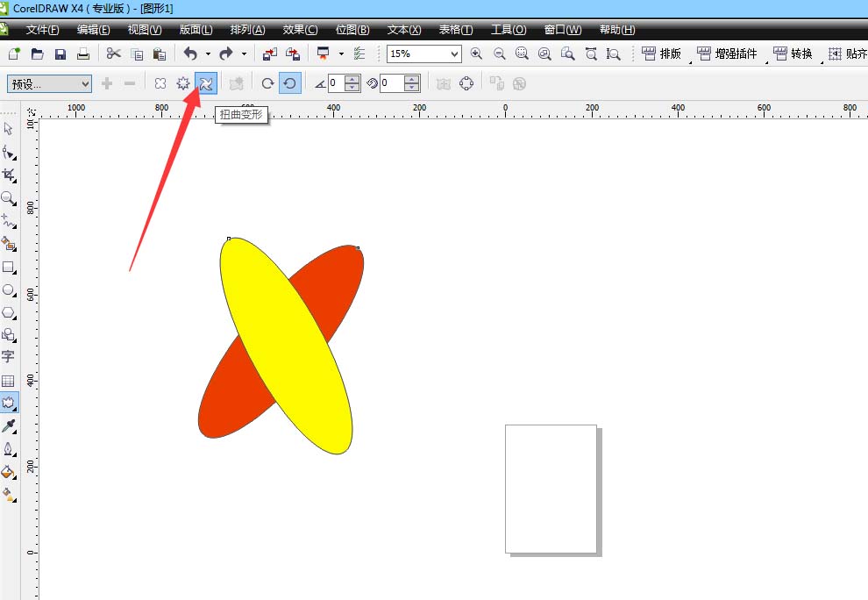Click the 增强插件 button
868x600 pixels.
(x=728, y=54)
